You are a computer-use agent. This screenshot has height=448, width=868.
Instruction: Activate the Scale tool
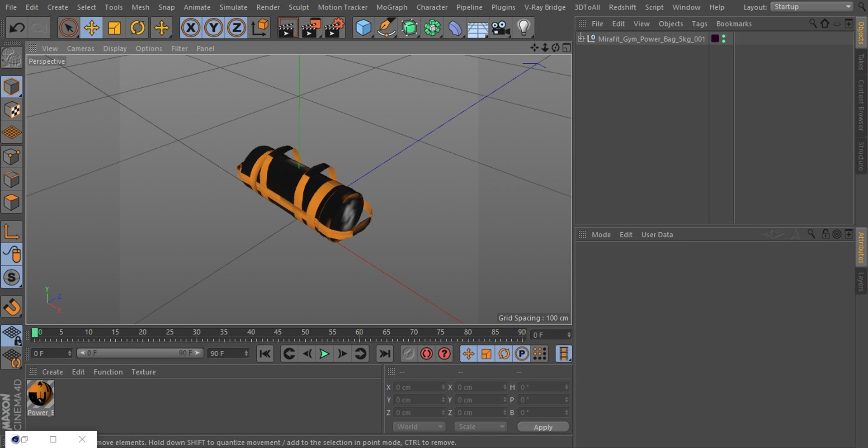114,28
